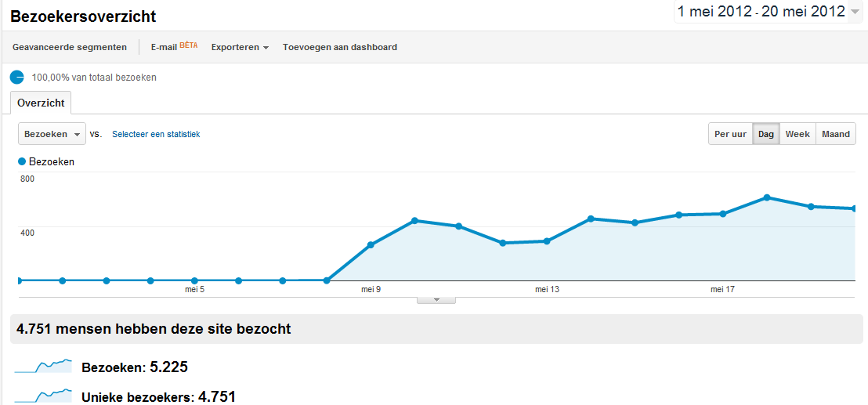The height and width of the screenshot is (405, 868).
Task: Click the chart's highest data point
Action: (767, 197)
